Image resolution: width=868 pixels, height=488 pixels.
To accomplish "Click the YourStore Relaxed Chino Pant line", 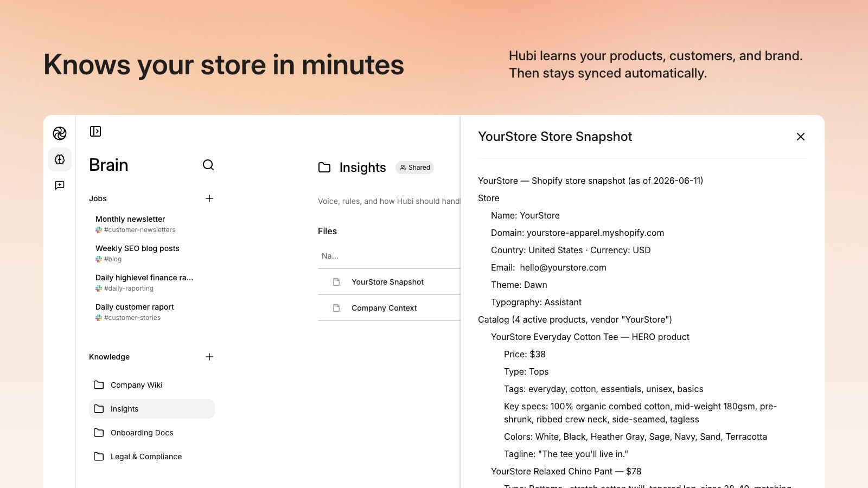I will [566, 471].
